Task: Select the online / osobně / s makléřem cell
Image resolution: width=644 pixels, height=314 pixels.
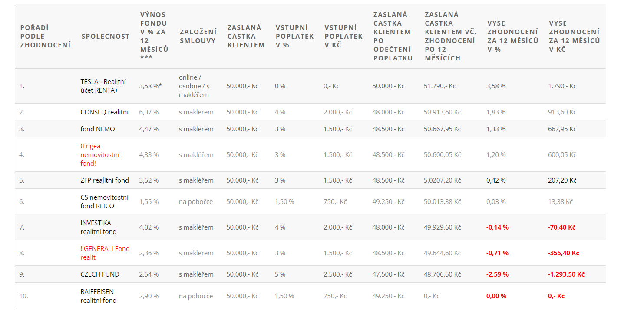Action: click(x=195, y=86)
